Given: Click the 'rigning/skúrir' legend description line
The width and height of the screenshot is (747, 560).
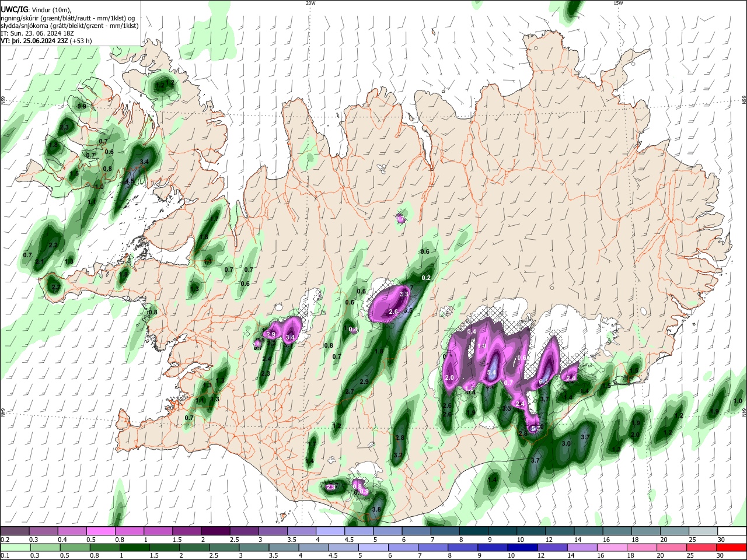Looking at the screenshot, I should pos(69,18).
